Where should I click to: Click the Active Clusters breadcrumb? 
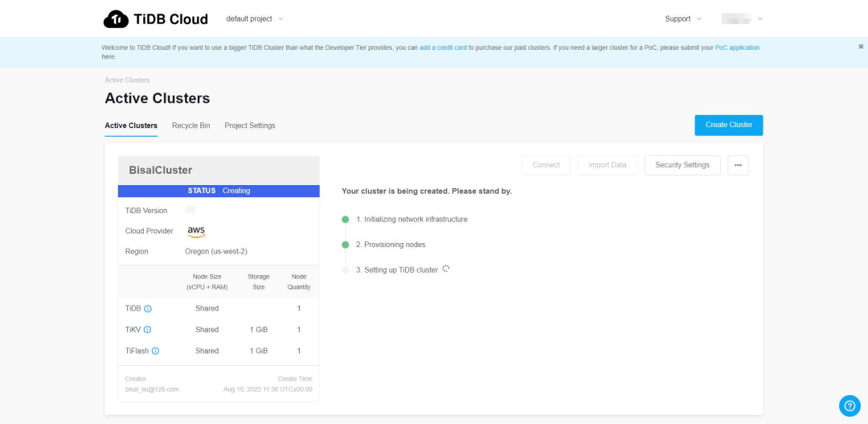point(127,80)
